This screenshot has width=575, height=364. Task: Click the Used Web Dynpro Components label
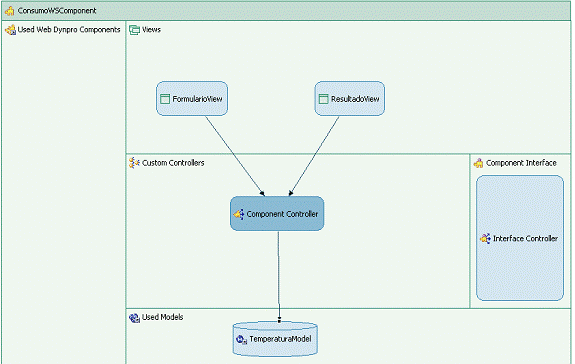tap(69, 30)
